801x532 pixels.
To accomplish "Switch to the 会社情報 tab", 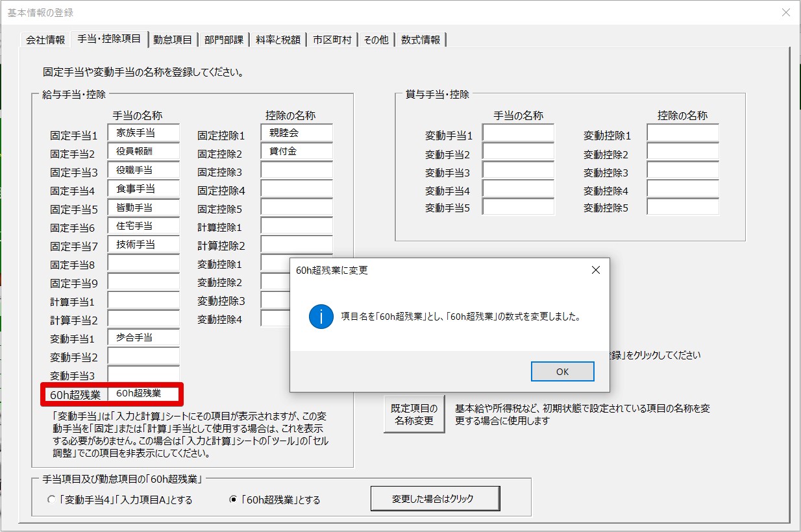I will click(45, 40).
